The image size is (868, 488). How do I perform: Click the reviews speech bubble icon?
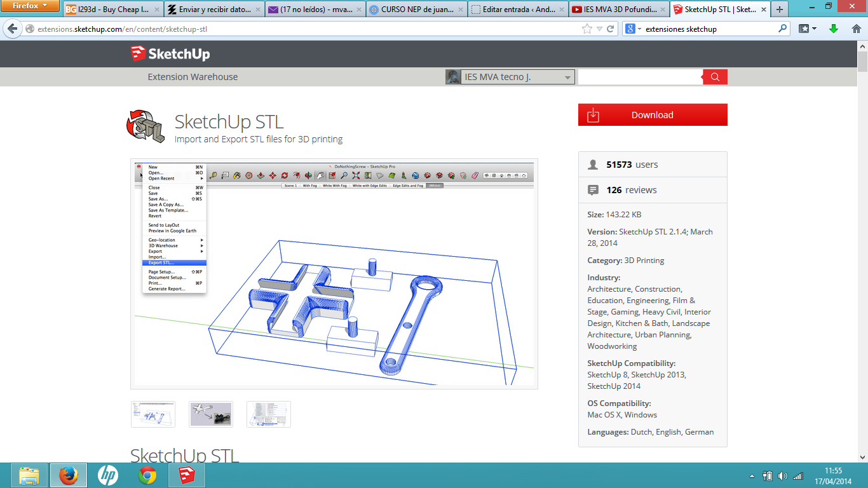[593, 190]
